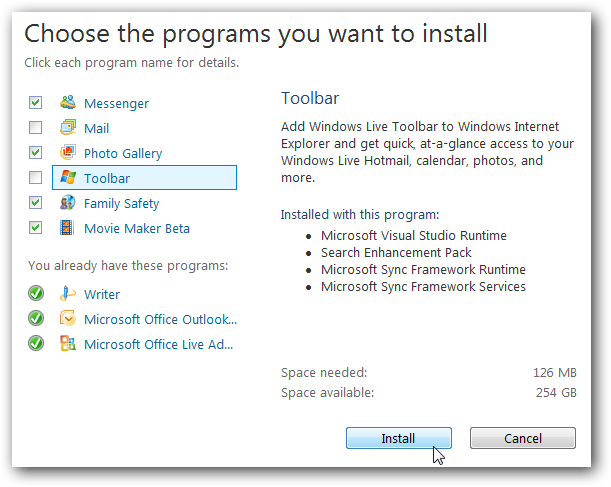Uncheck the Movie Maker Beta checkbox
611x487 pixels.
click(x=36, y=228)
